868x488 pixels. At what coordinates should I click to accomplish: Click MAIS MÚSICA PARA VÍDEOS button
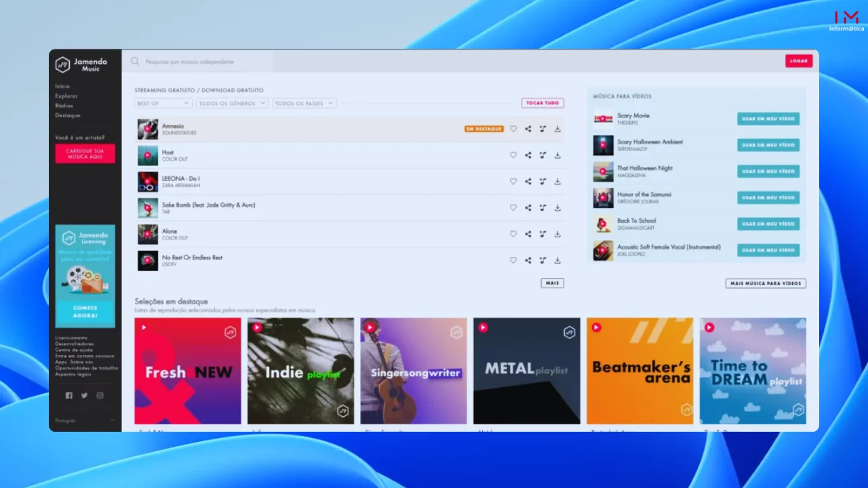tap(766, 283)
